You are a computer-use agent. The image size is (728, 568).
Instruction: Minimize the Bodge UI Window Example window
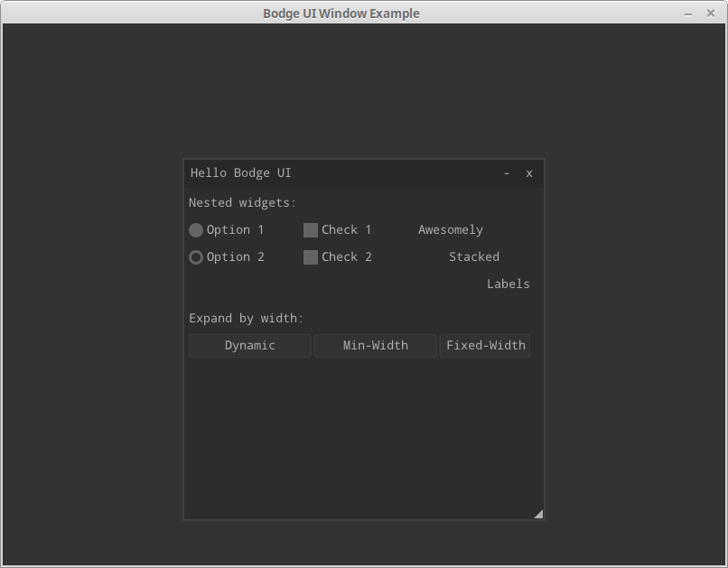[x=688, y=14]
